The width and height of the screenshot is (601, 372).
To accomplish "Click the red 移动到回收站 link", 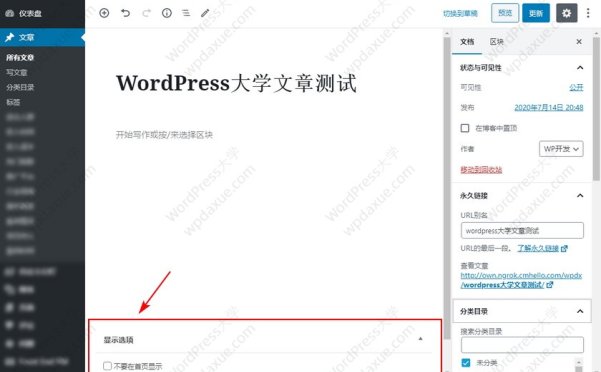I will (x=481, y=169).
